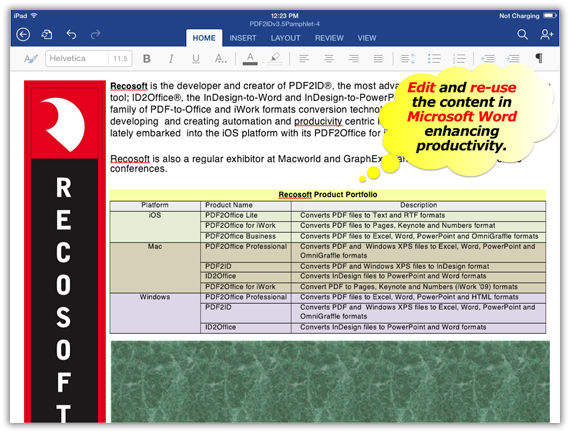Align text left

coord(304,59)
